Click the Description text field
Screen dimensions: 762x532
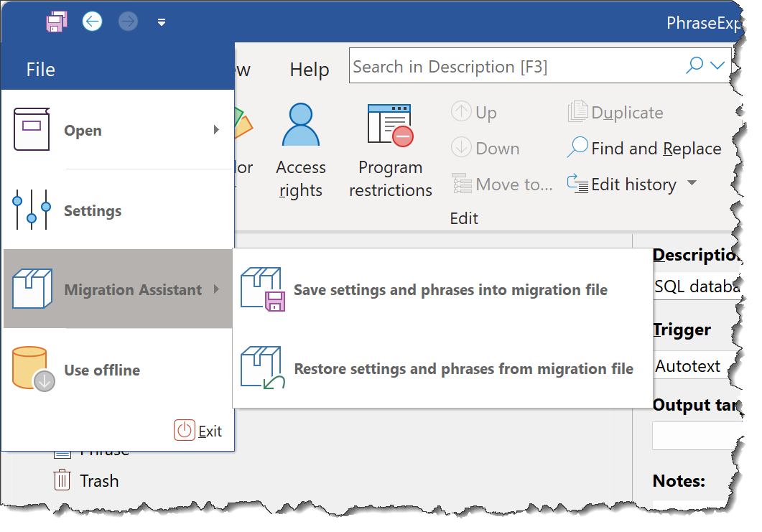click(x=697, y=287)
